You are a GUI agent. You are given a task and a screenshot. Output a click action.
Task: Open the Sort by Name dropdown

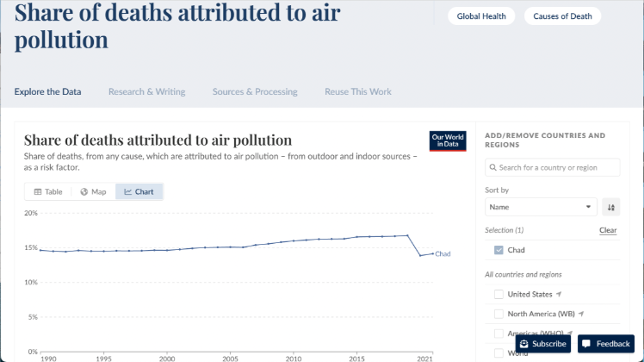(541, 207)
